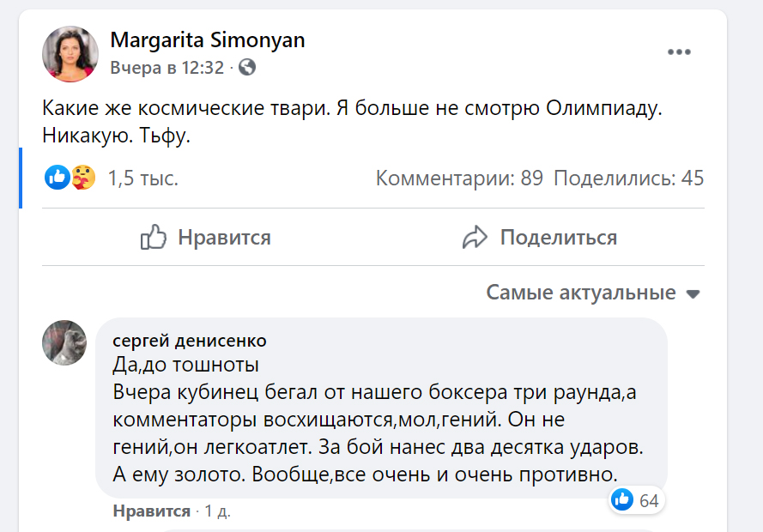Click Margarita Simonyan's profile picture

[x=70, y=53]
